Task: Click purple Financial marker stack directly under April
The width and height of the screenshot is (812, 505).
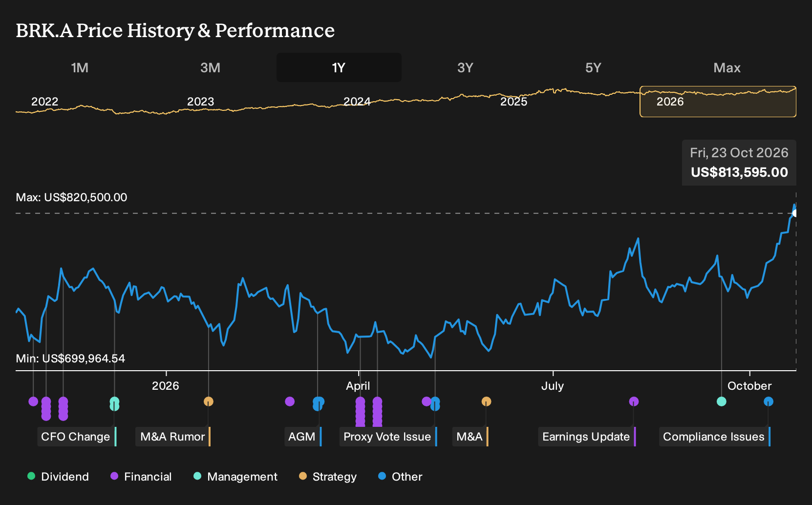Action: pyautogui.click(x=360, y=411)
